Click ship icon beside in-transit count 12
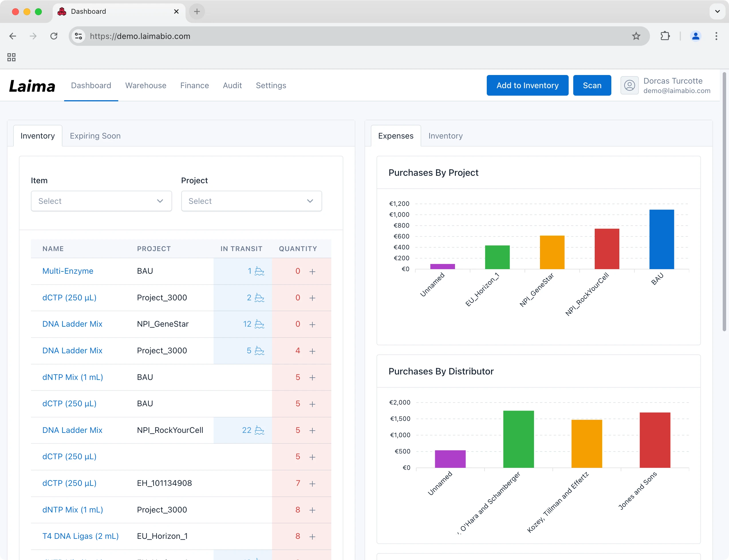Image resolution: width=729 pixels, height=560 pixels. click(x=259, y=324)
